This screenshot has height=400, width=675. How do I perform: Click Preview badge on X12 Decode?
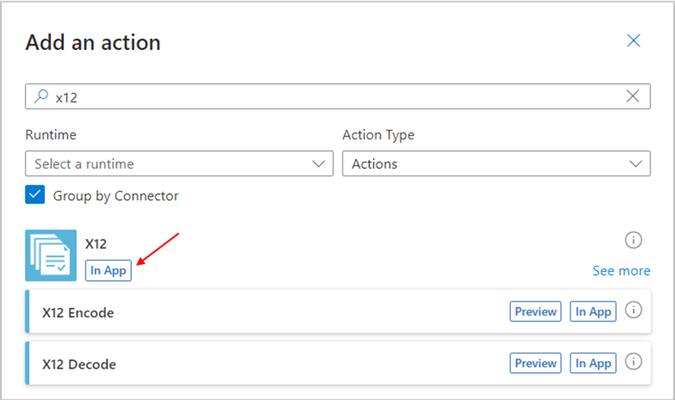click(x=536, y=363)
